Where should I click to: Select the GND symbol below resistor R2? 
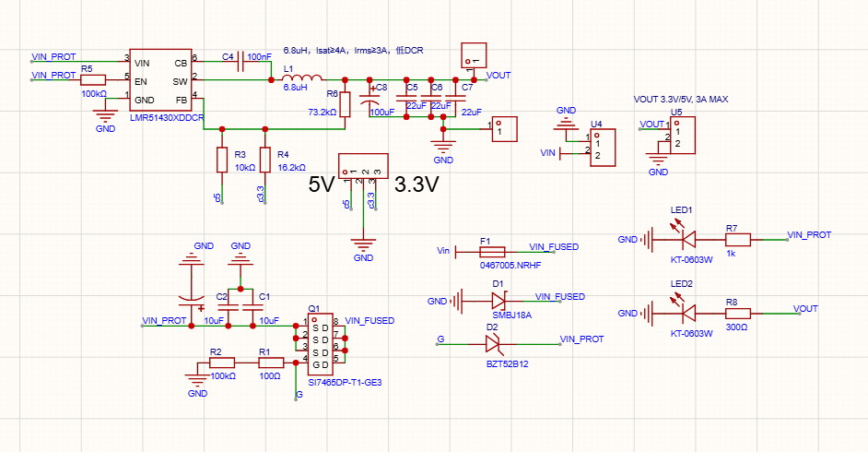tap(197, 381)
